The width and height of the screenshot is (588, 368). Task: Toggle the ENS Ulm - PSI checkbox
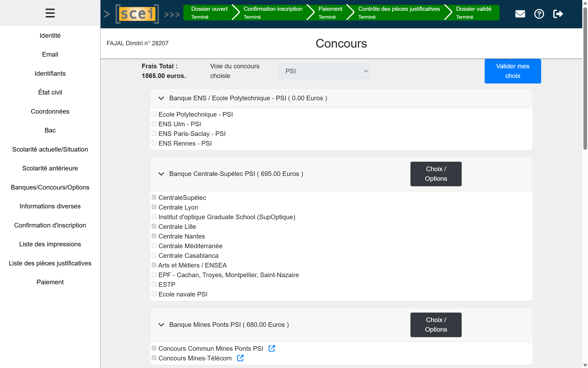coord(154,124)
